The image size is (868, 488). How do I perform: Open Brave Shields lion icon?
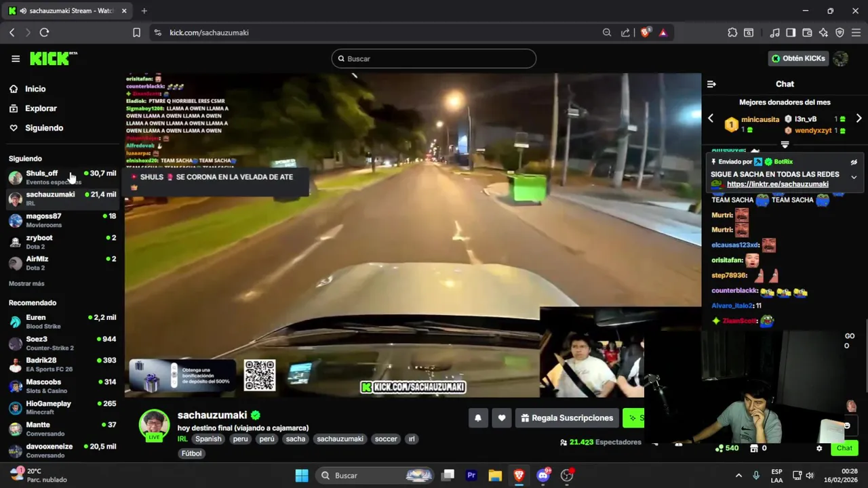(645, 33)
